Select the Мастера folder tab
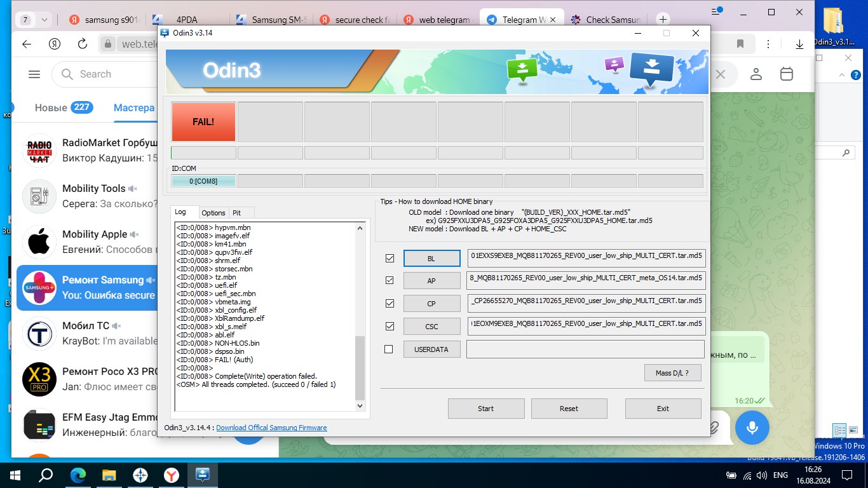The width and height of the screenshot is (868, 488). (133, 107)
